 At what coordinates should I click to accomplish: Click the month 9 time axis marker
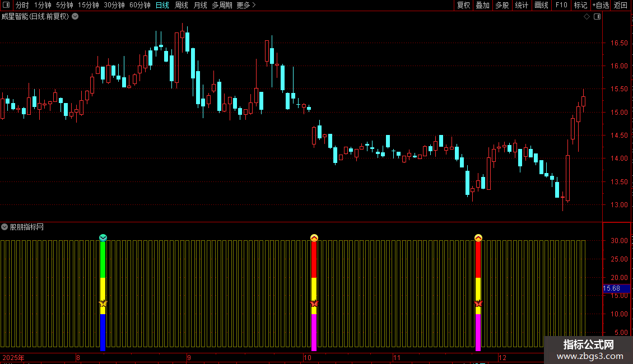[189, 357]
